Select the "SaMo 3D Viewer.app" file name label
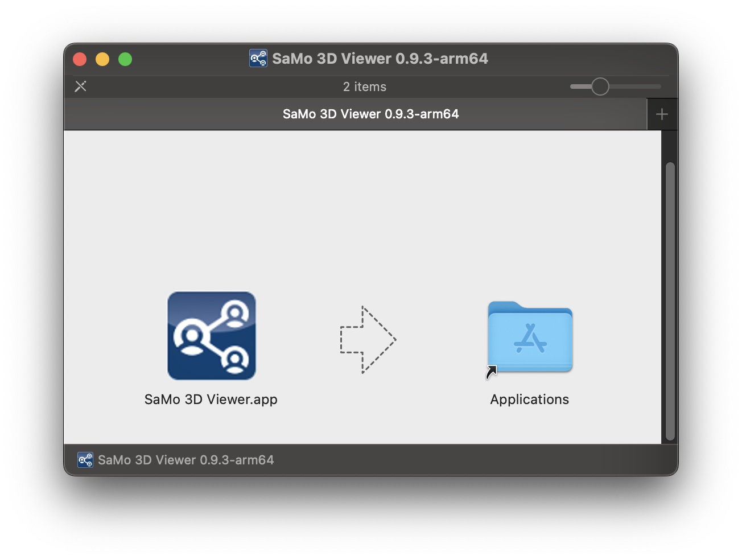742x560 pixels. click(211, 400)
